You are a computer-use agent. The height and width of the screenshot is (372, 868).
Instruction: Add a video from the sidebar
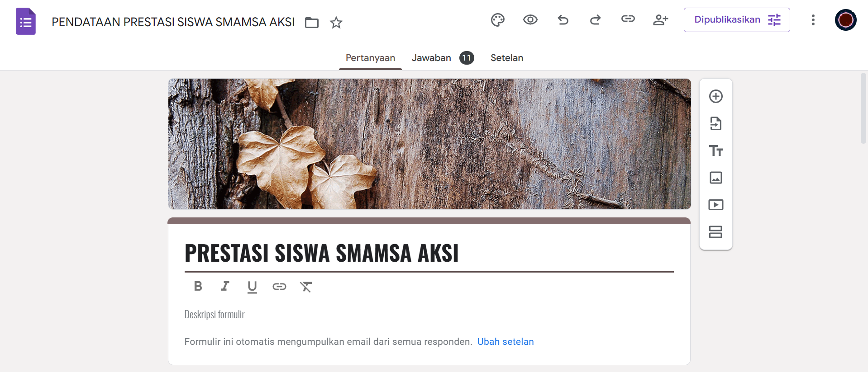[x=715, y=205]
